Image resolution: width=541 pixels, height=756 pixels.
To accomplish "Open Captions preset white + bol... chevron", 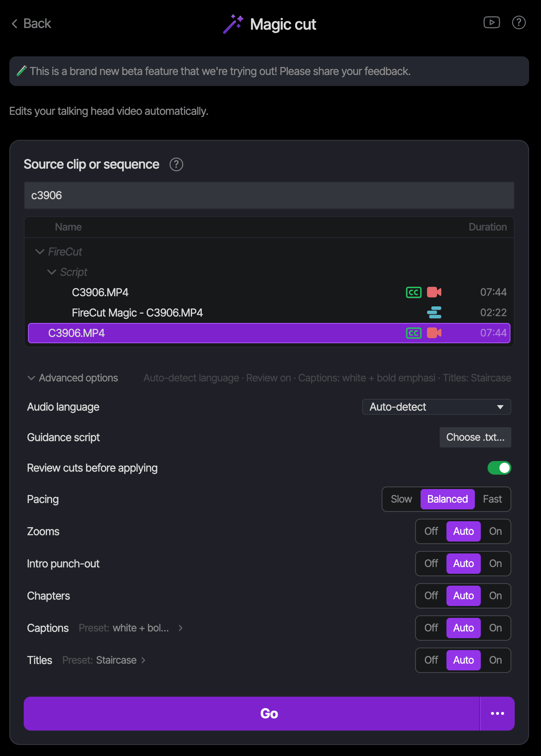I will pos(181,628).
